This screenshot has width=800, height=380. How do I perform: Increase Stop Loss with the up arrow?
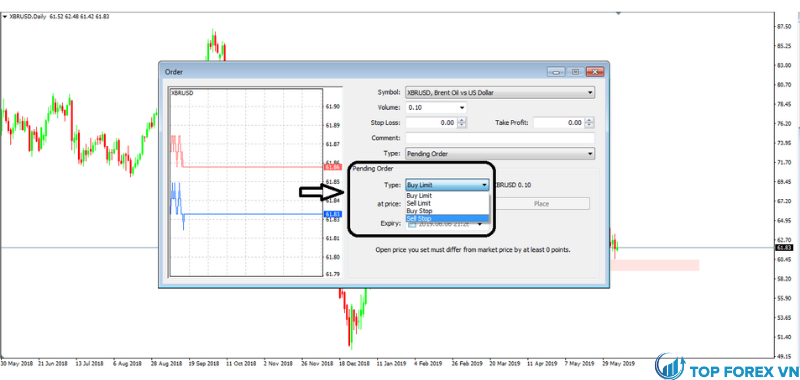point(462,120)
